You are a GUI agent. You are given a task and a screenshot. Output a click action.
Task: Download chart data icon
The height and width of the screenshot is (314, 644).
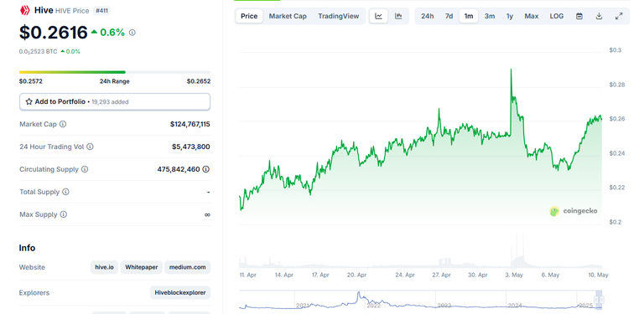pyautogui.click(x=599, y=16)
